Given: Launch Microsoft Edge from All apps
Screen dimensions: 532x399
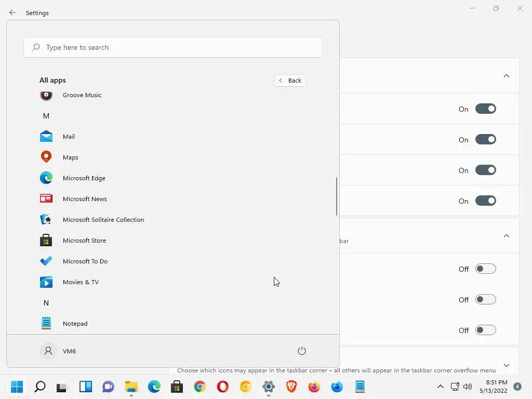Looking at the screenshot, I should pyautogui.click(x=84, y=178).
